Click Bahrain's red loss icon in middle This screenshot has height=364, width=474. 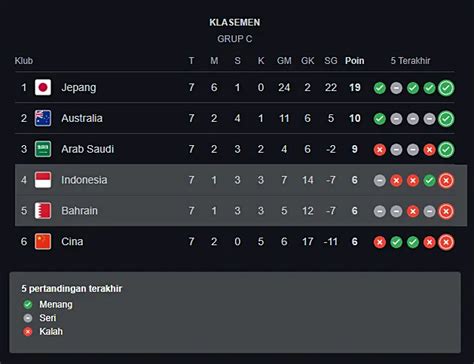(x=413, y=211)
